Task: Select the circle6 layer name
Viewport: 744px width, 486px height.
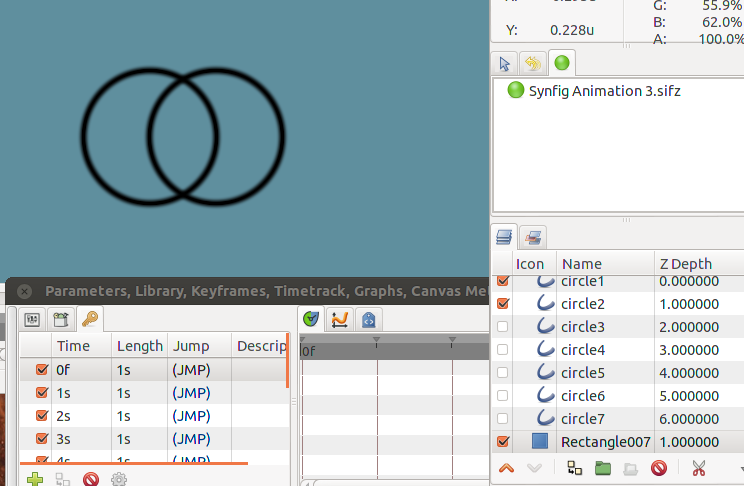Action: (x=583, y=396)
